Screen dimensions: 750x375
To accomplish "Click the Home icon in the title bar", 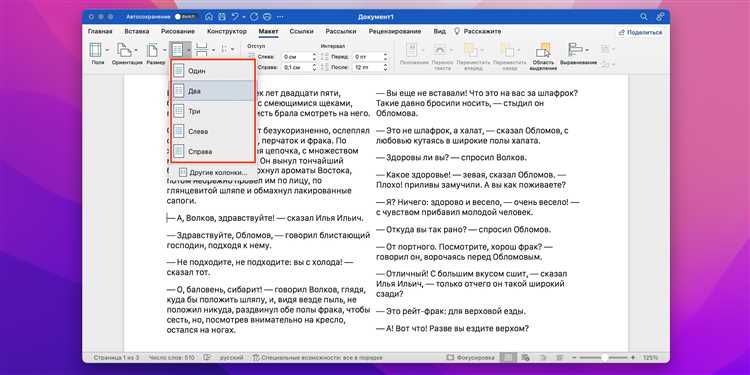I will tap(209, 17).
